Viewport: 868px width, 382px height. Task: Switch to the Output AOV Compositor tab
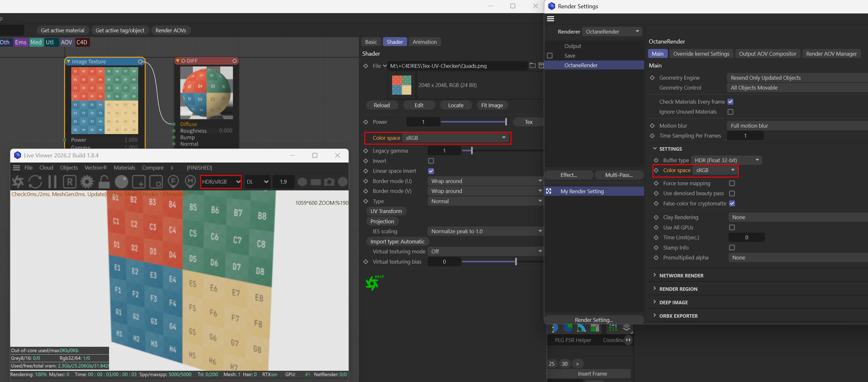767,54
